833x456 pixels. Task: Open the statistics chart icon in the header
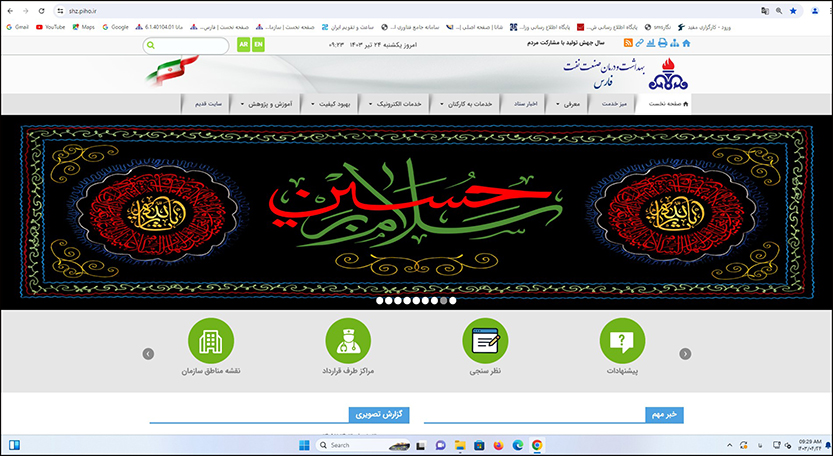[651, 44]
